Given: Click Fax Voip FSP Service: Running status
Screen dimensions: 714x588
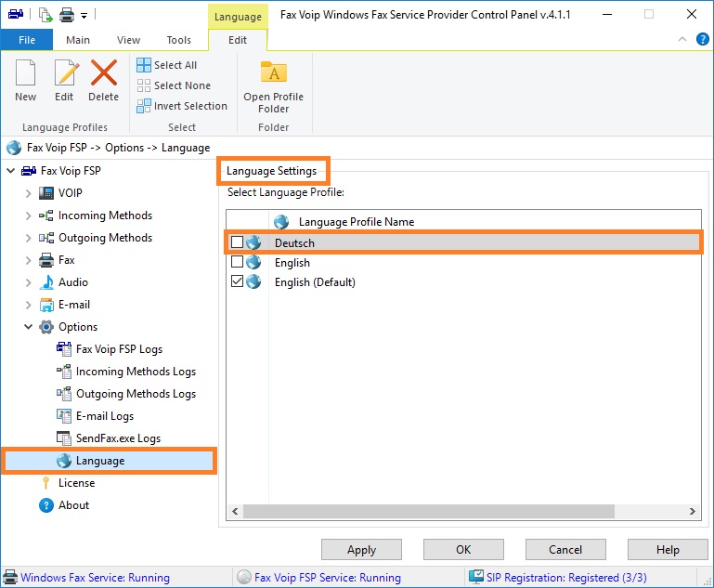Looking at the screenshot, I should (328, 578).
